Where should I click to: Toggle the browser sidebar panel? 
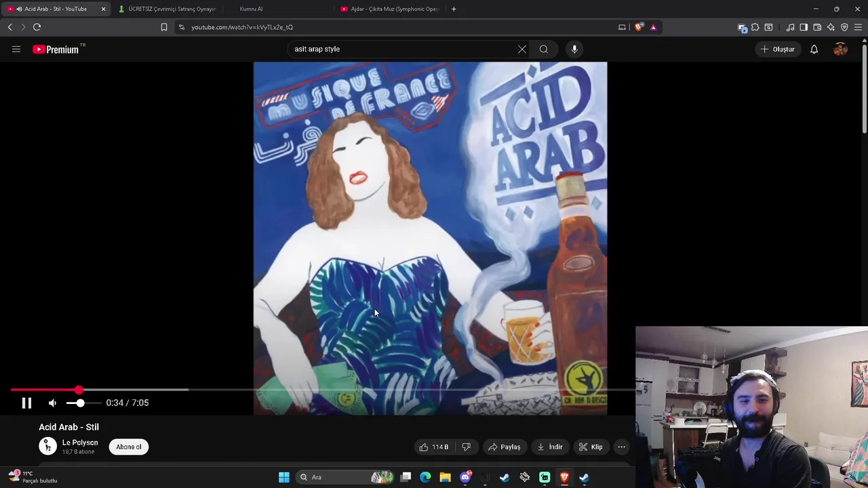pos(804,27)
